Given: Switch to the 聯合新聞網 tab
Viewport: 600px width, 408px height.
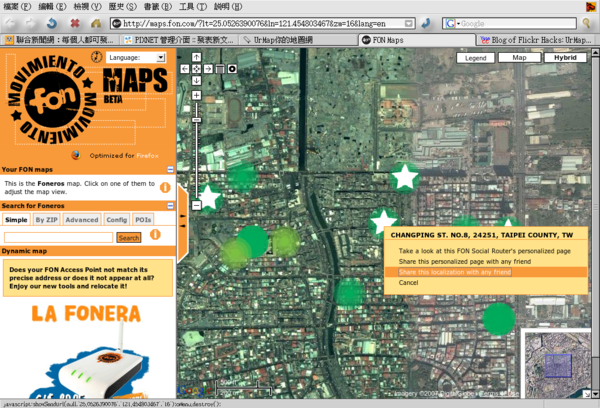Looking at the screenshot, I should (x=60, y=40).
